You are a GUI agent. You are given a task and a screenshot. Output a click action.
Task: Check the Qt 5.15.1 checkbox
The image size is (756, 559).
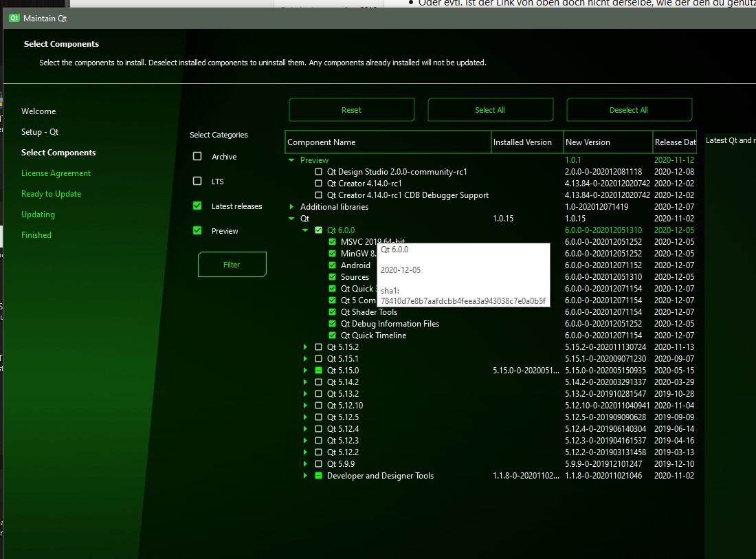[x=318, y=358]
